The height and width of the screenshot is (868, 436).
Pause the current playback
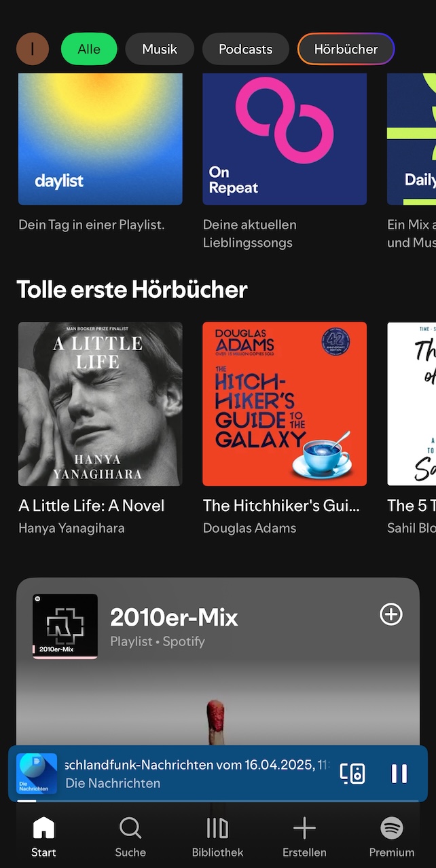tap(399, 774)
